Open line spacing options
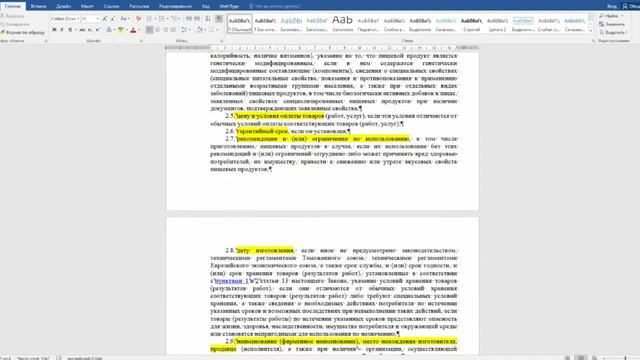Image resolution: width=640 pixels, height=360 pixels. [184, 30]
